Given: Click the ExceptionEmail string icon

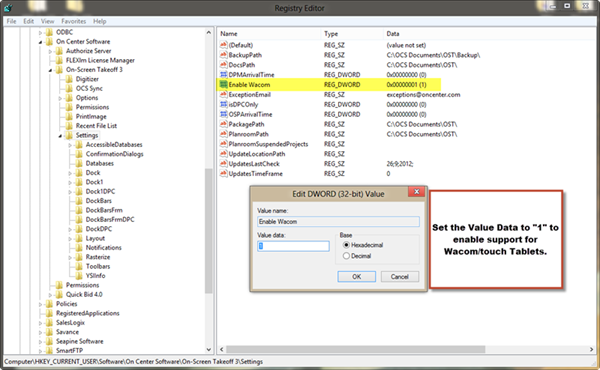Looking at the screenshot, I should [223, 95].
